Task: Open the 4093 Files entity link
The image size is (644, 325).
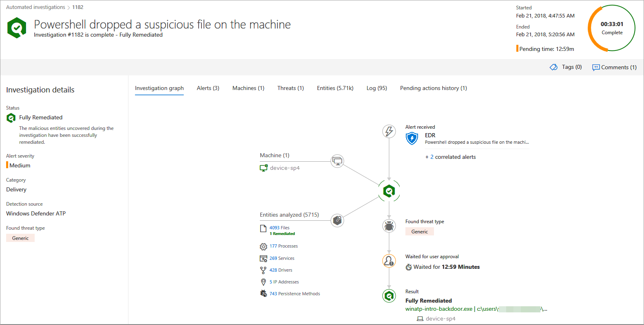Action: click(279, 228)
